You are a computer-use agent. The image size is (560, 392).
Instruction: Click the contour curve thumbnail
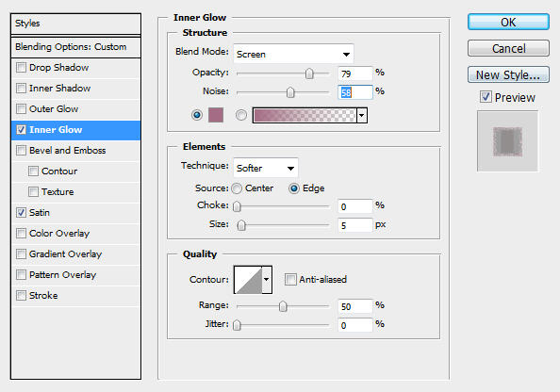pyautogui.click(x=248, y=280)
